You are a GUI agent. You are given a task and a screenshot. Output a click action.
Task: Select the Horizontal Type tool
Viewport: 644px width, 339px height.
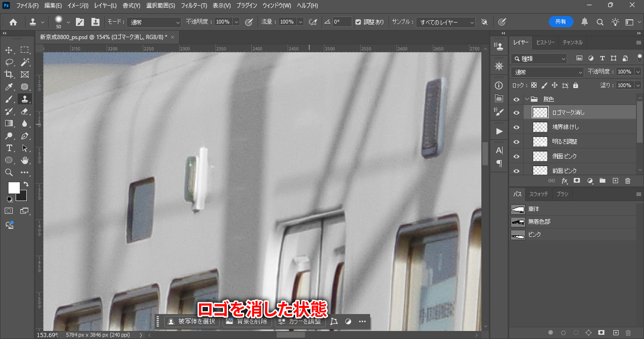click(x=9, y=148)
